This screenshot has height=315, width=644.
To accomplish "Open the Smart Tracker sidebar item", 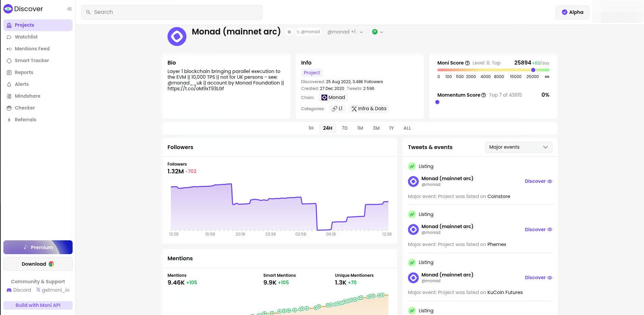I will pos(32,60).
